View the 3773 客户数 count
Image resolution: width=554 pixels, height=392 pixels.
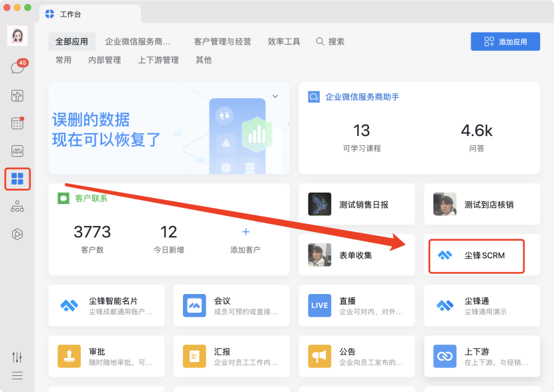point(92,239)
